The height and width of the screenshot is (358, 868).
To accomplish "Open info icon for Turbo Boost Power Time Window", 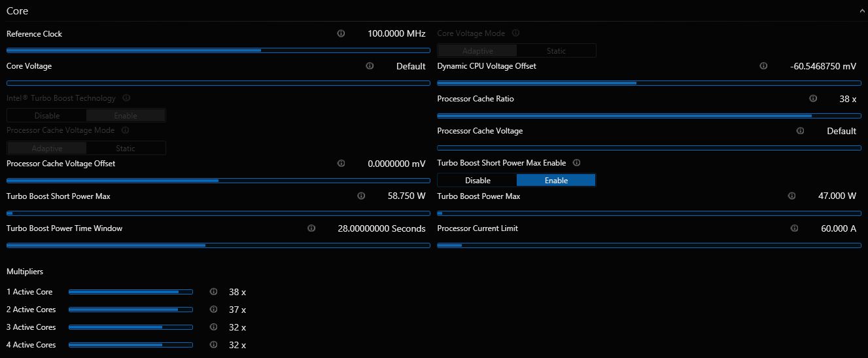I will [x=311, y=228].
